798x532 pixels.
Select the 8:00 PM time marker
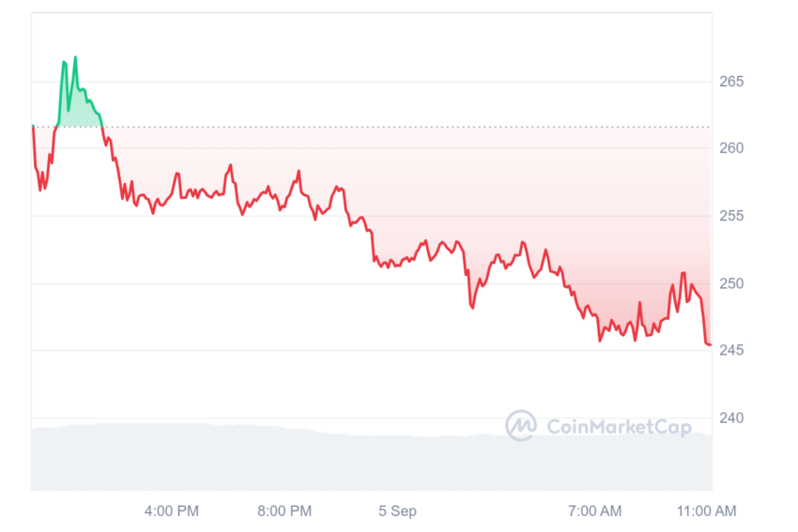pos(284,510)
